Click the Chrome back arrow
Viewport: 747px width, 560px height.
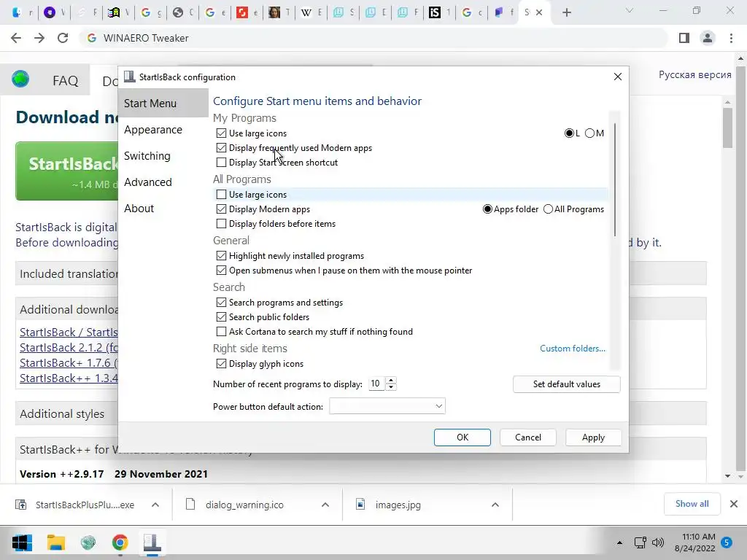point(16,38)
